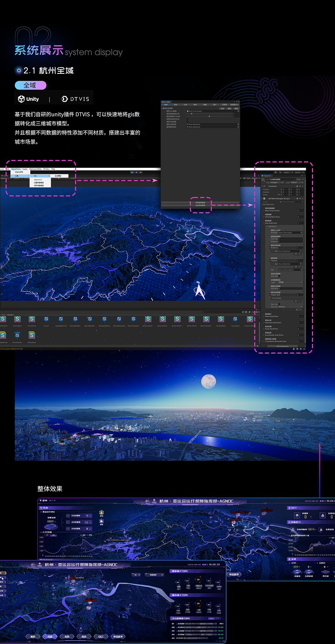
Task: Toggle GIS自动化模型 active checkbox
Action: click(x=267, y=179)
